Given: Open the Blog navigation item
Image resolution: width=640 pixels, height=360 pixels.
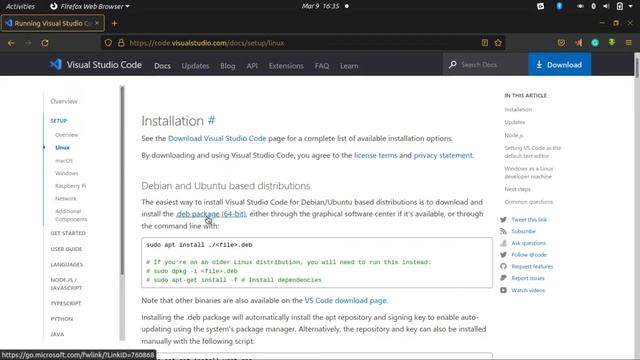Looking at the screenshot, I should (227, 66).
